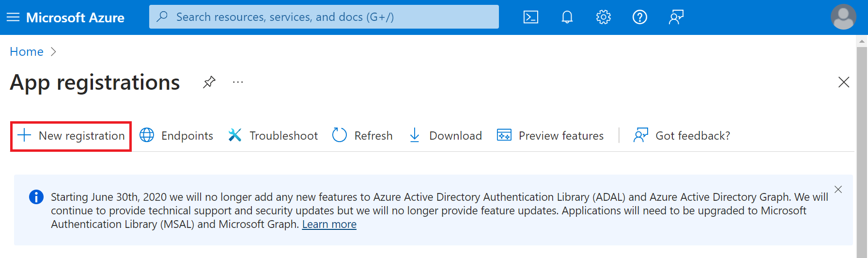The width and height of the screenshot is (868, 258).
Task: Pin App registrations to dashboard
Action: click(209, 82)
